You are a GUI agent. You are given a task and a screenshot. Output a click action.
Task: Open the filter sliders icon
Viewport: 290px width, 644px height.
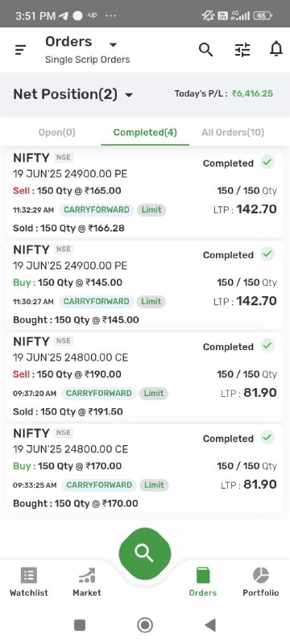coord(242,50)
